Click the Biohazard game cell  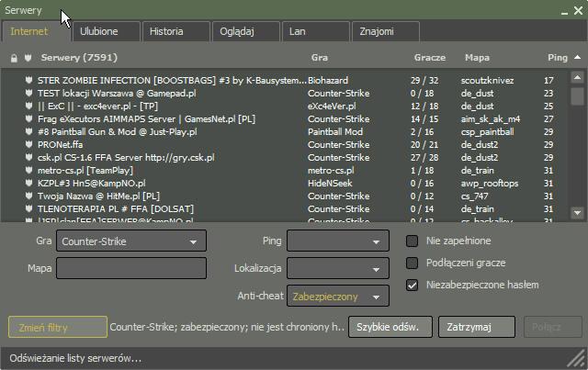point(328,80)
